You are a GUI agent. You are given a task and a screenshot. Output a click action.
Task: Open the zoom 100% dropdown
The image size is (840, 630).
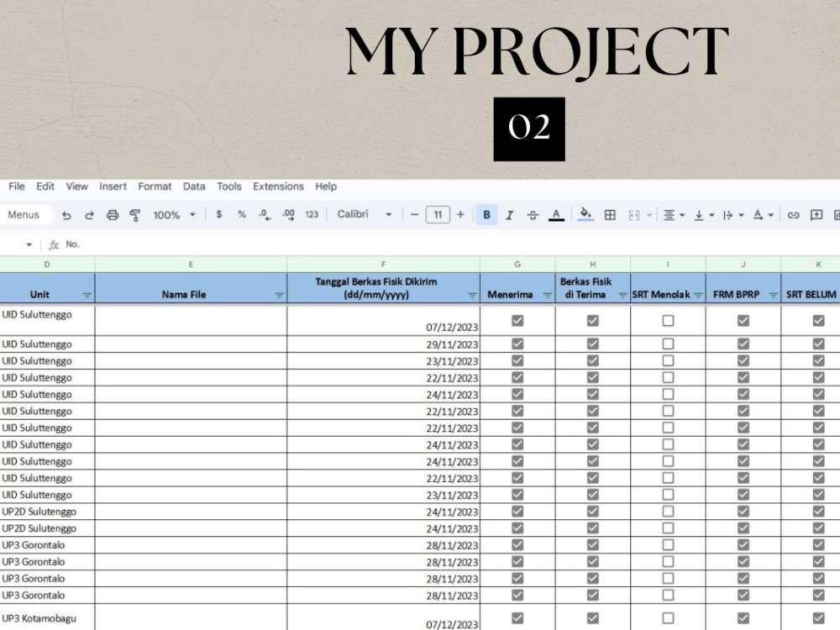tap(174, 215)
